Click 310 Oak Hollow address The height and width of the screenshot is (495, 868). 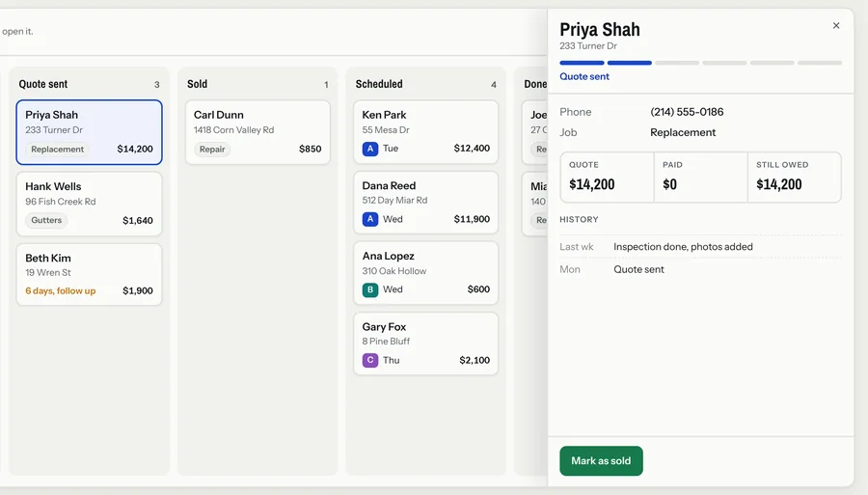(x=394, y=271)
